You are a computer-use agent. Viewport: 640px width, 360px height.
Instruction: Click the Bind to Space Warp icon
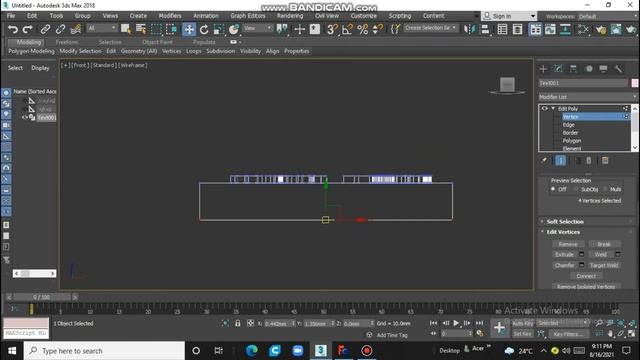[76, 29]
